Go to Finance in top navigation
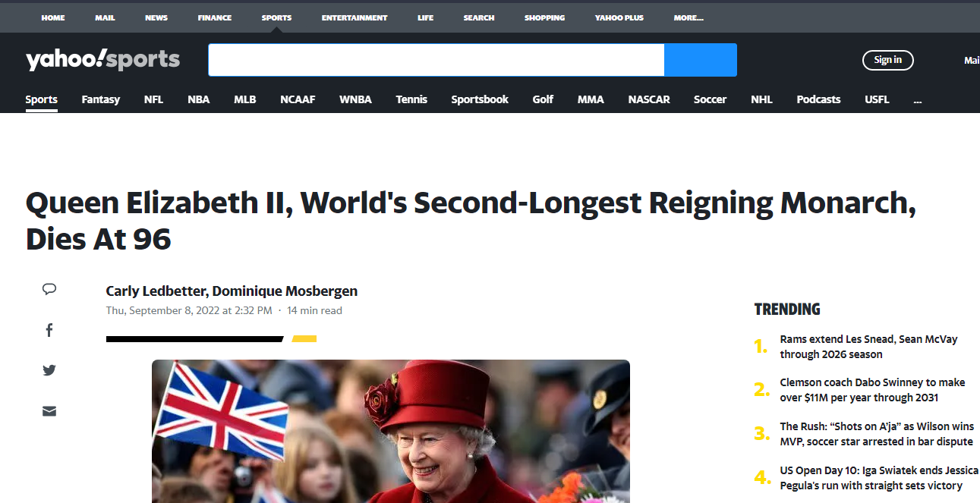 click(x=215, y=17)
